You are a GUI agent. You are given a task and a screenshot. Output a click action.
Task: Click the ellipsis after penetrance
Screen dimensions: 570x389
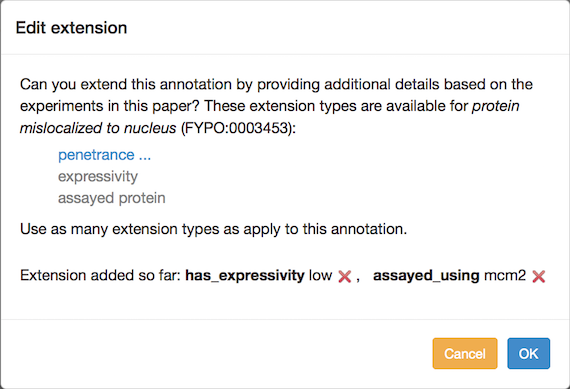pyautogui.click(x=145, y=156)
